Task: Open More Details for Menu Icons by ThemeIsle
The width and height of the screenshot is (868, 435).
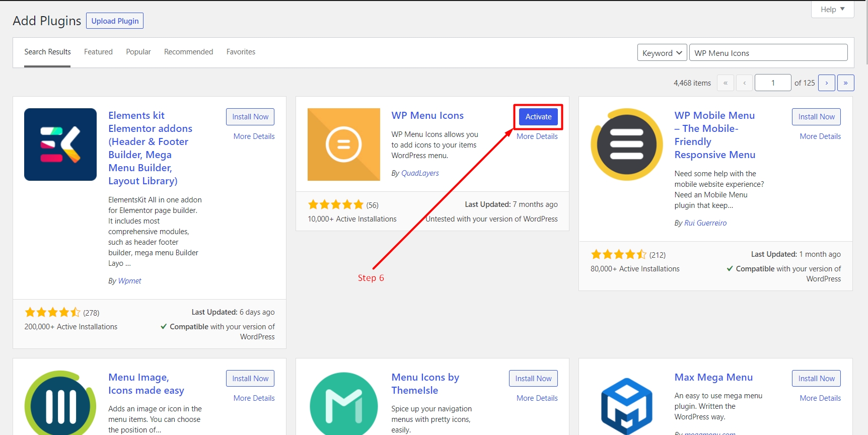Action: tap(537, 398)
